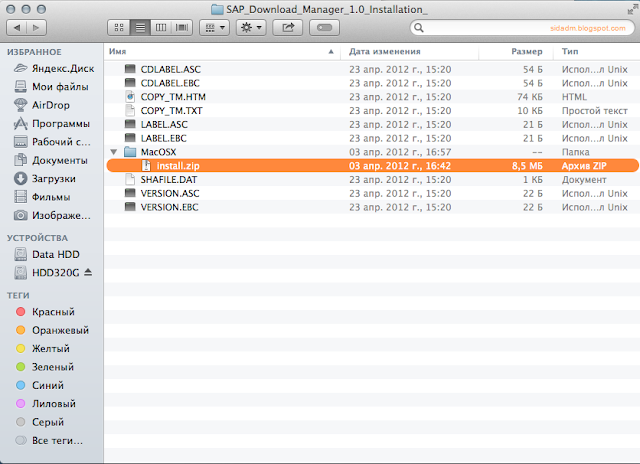This screenshot has height=464, width=640.
Task: Focus the Finder search field
Action: pyautogui.click(x=522, y=28)
